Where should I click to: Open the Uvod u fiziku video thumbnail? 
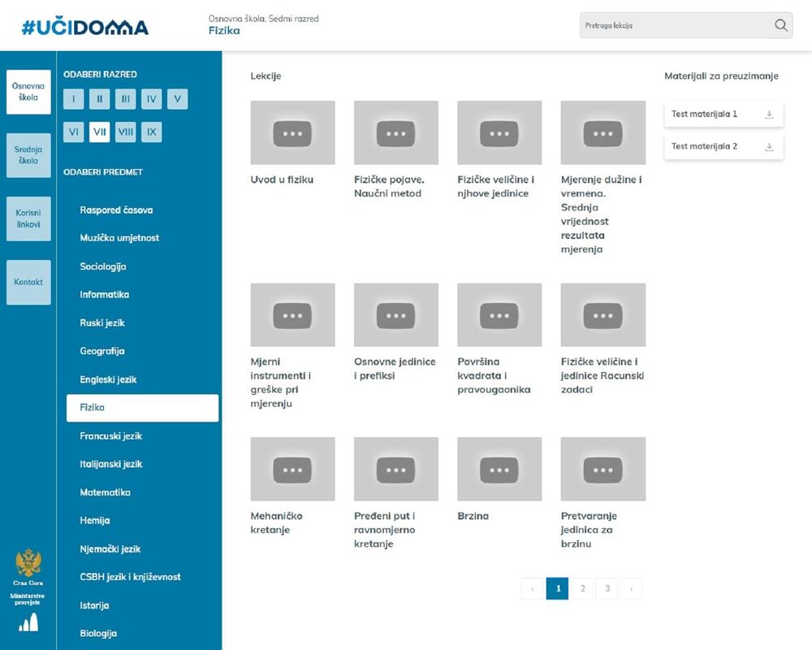click(x=292, y=132)
